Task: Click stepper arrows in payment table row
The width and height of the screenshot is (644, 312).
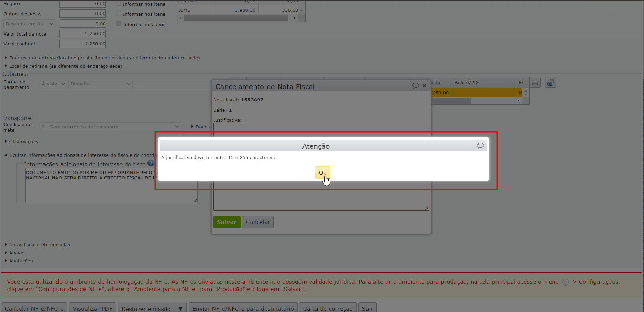Action: (526, 93)
